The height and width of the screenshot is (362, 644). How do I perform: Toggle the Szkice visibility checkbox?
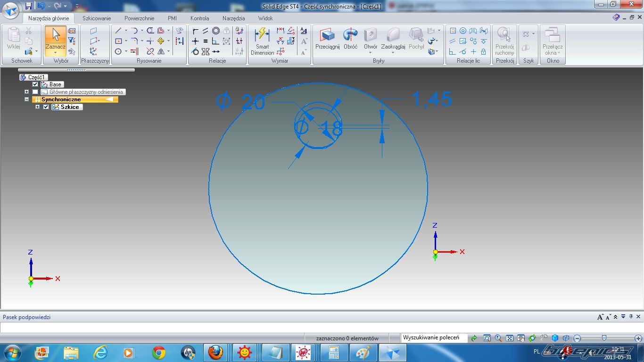coord(46,107)
